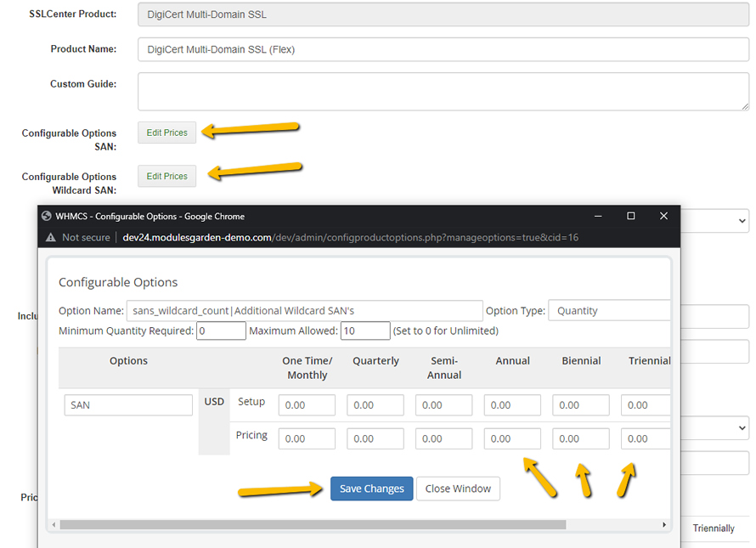Image resolution: width=756 pixels, height=548 pixels.
Task: Set Triennial Setup price field
Action: pos(646,405)
